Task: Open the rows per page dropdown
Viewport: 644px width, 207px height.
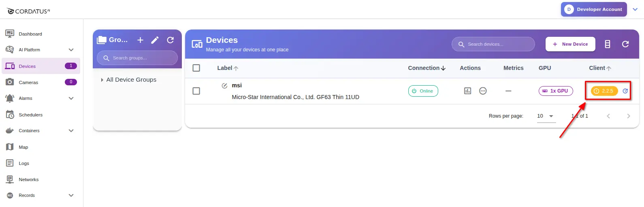Action: click(x=546, y=116)
